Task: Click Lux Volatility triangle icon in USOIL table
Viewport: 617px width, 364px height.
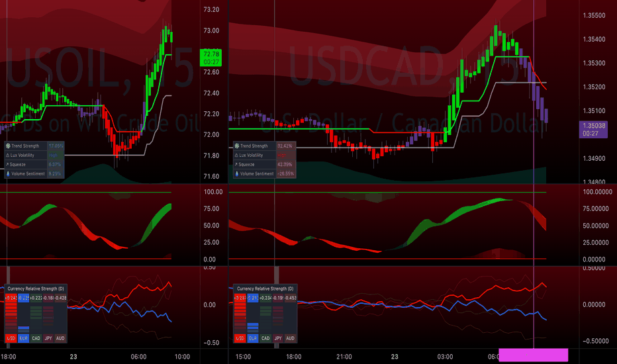Action: click(8, 155)
